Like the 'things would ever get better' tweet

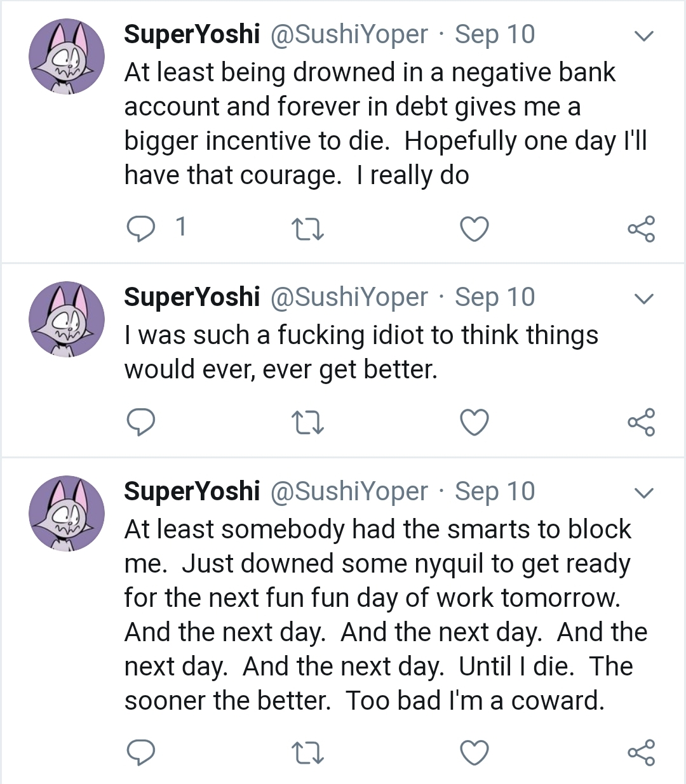click(x=474, y=423)
